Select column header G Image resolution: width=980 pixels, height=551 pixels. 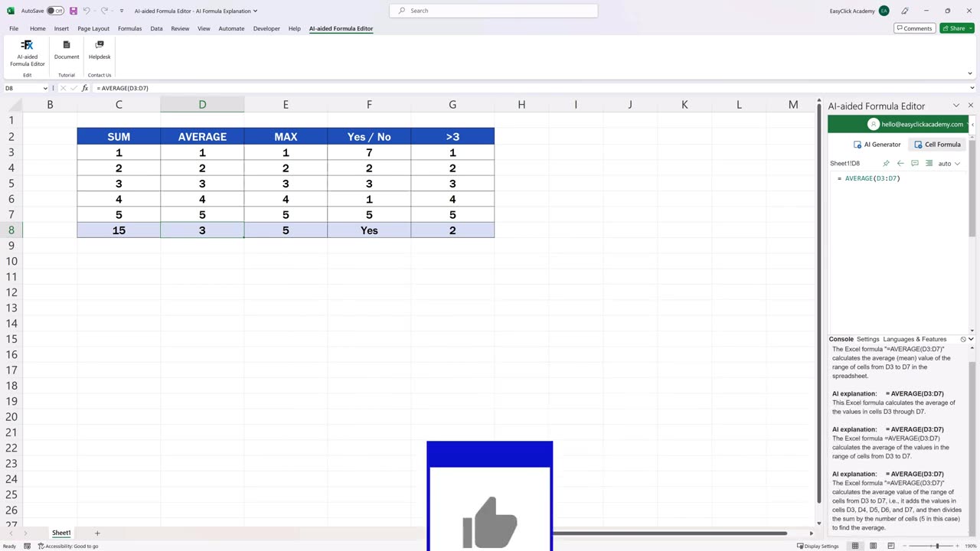point(452,104)
